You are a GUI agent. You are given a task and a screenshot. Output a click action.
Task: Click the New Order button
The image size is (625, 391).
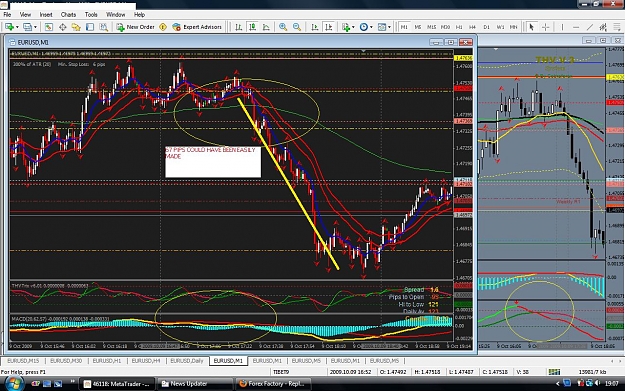tap(135, 27)
